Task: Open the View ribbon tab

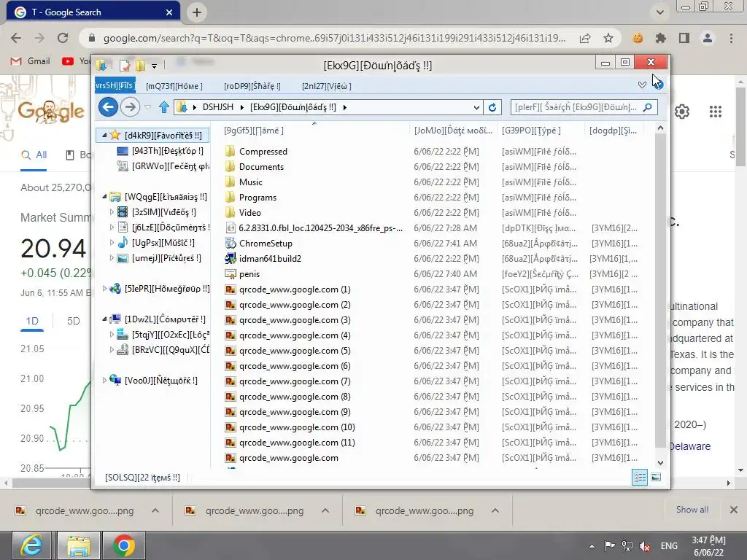Action: [327, 86]
